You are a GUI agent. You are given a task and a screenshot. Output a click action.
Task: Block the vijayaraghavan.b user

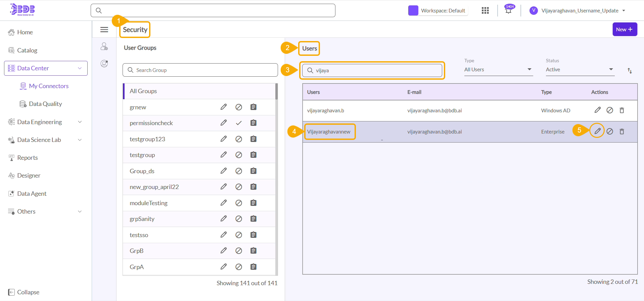(609, 110)
